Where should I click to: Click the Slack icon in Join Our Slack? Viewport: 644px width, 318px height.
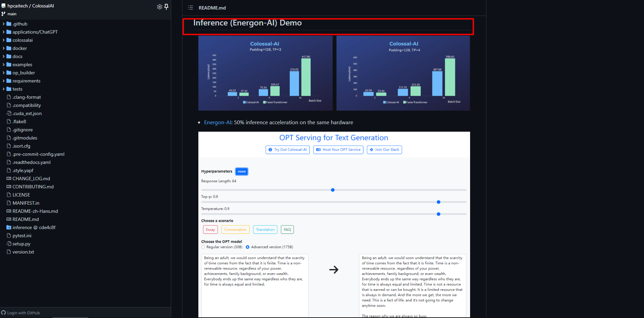click(x=371, y=150)
